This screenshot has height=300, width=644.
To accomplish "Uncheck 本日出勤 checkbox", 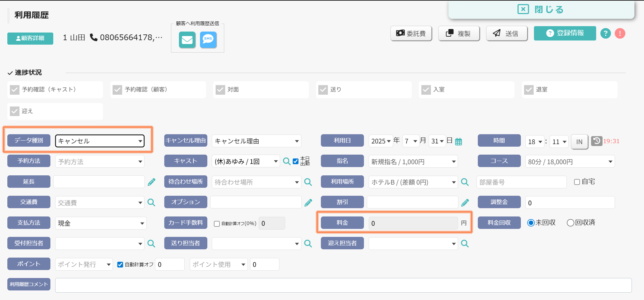I will pyautogui.click(x=296, y=161).
